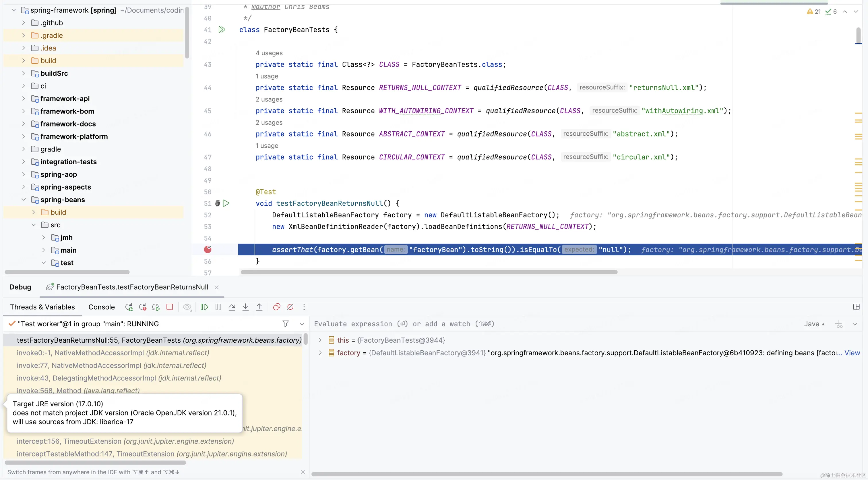The width and height of the screenshot is (868, 480).
Task: Run testFactoryBeanReturnsNull from the gutter
Action: tap(226, 203)
